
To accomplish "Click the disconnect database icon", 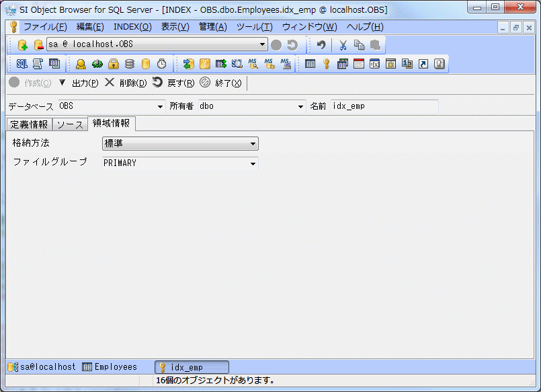I will [38, 45].
